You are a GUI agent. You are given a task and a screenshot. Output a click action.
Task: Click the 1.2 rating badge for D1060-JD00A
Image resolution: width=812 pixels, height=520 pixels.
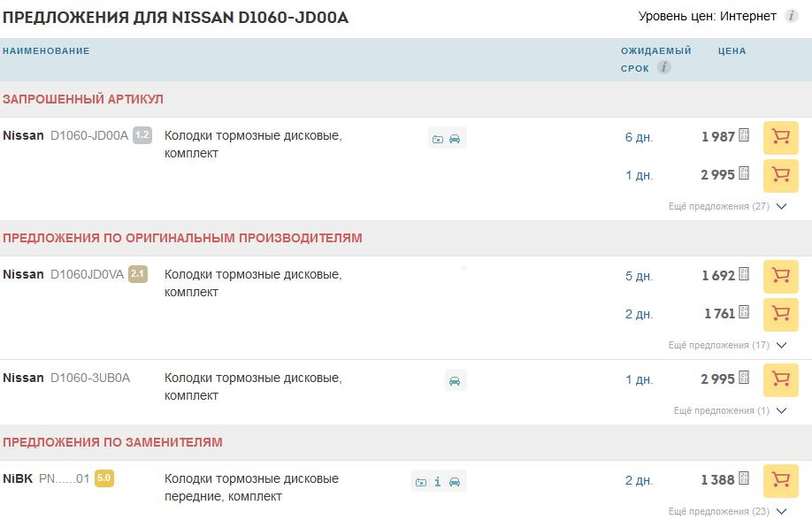click(142, 135)
